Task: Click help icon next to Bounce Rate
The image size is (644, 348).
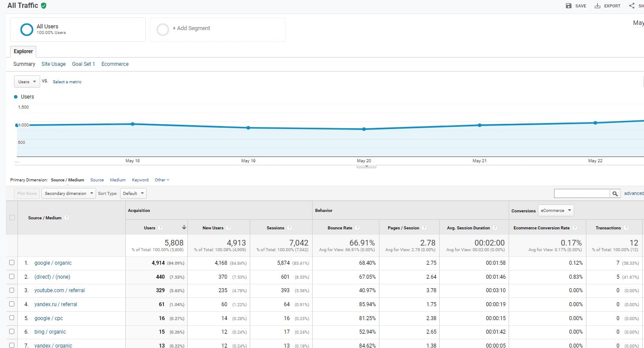Action: click(357, 228)
